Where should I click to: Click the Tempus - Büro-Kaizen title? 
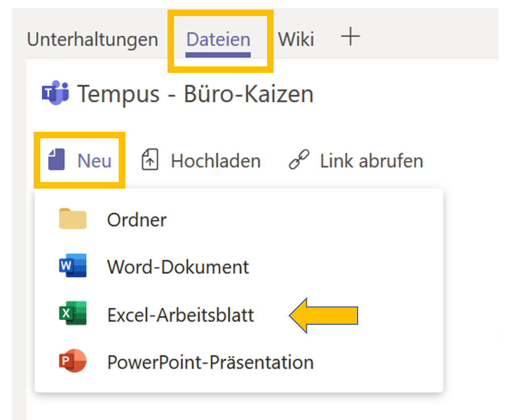pyautogui.click(x=196, y=94)
